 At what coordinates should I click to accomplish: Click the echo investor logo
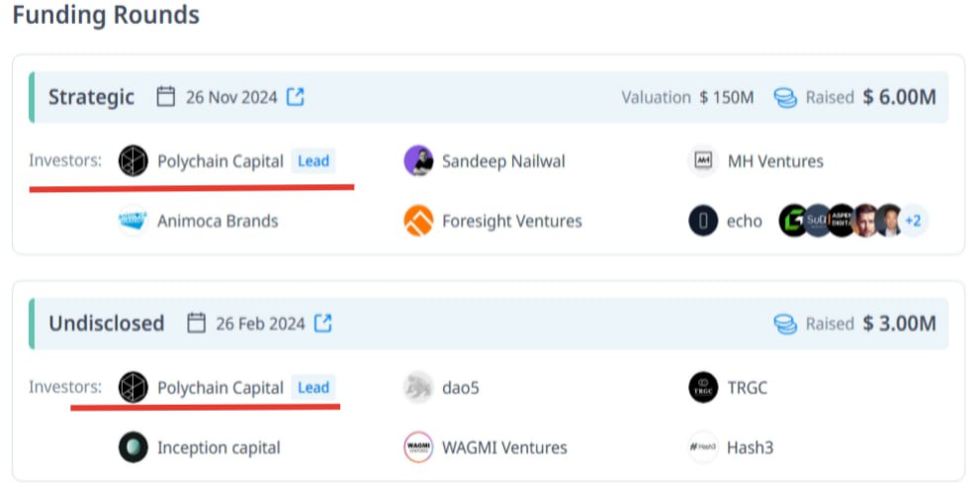tap(703, 221)
